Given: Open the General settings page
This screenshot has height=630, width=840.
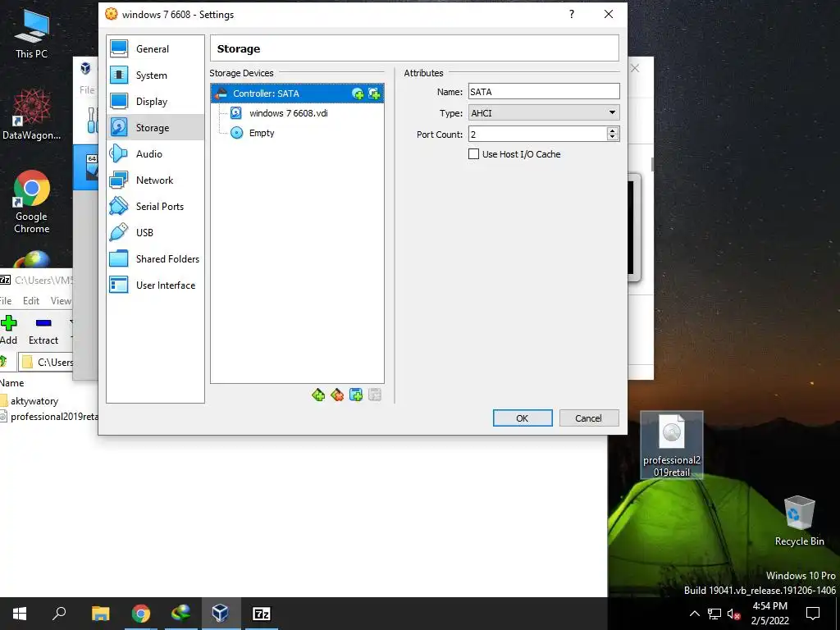Looking at the screenshot, I should point(155,48).
